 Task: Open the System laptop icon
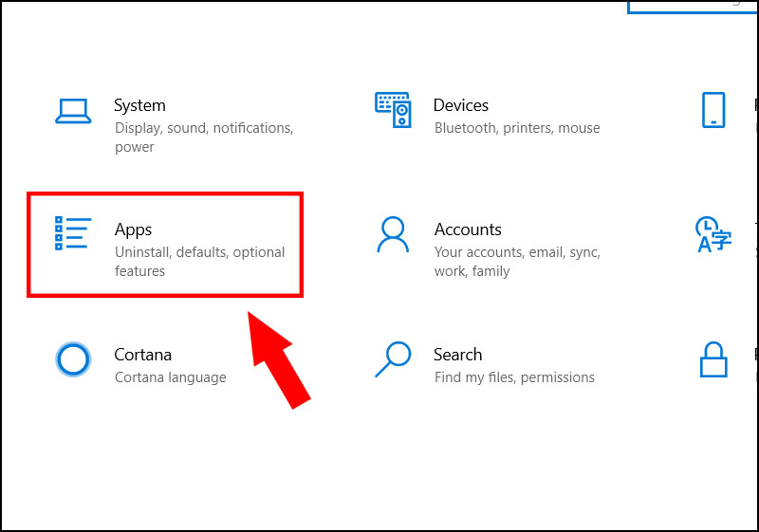[x=73, y=111]
